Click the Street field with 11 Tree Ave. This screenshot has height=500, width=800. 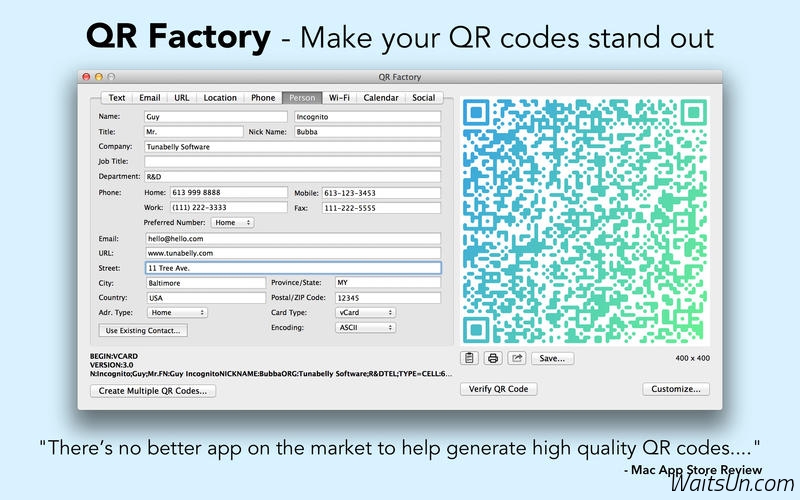293,268
